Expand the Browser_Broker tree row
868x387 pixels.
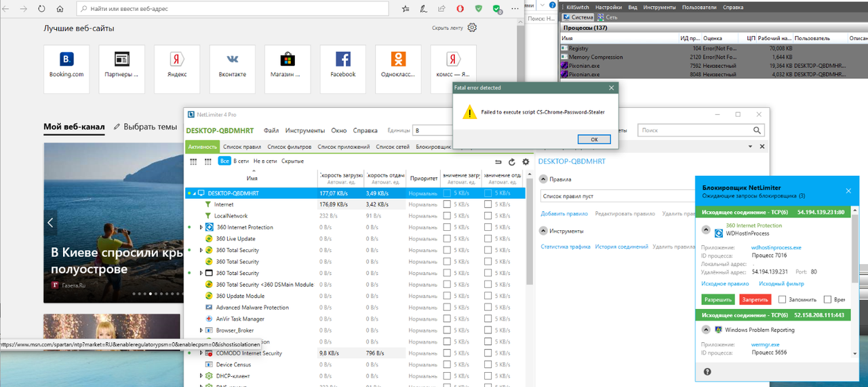point(201,330)
